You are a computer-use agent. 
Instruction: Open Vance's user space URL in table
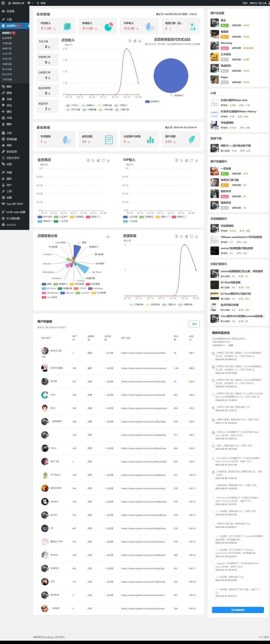pos(144,448)
